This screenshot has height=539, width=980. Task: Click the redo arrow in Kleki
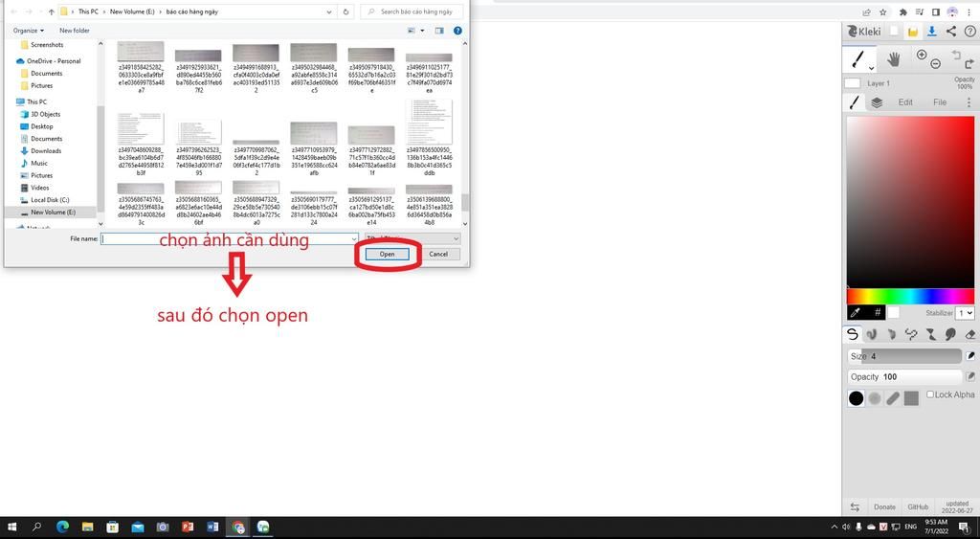pos(969,64)
